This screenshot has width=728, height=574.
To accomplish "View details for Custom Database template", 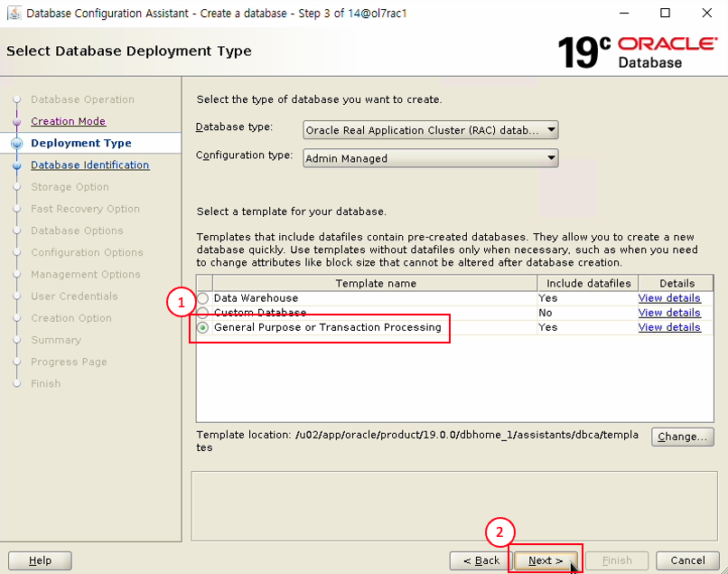I will tap(669, 313).
